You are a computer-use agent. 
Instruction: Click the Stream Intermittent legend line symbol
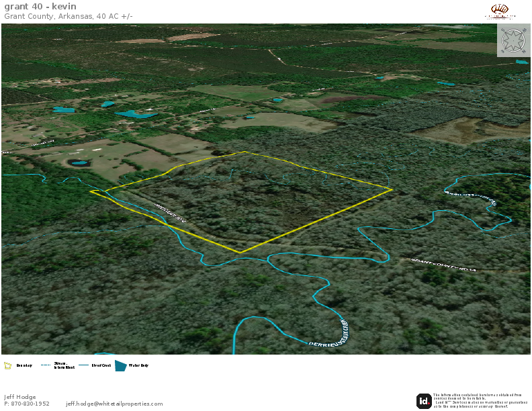coord(46,365)
